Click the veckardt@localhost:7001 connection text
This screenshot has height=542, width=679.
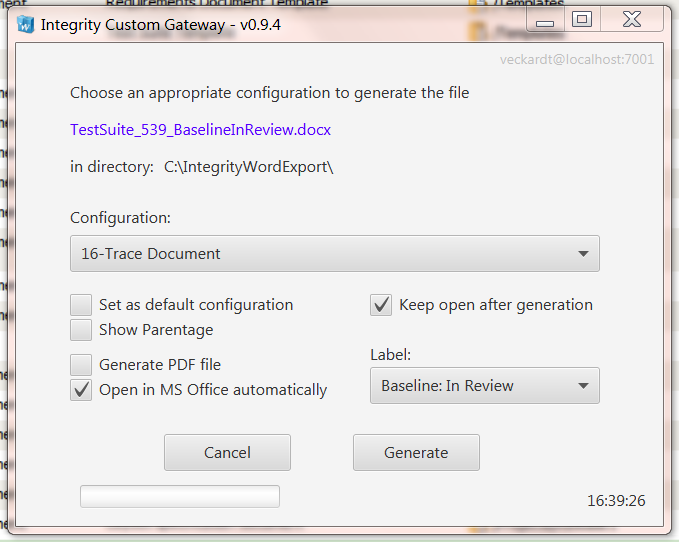click(577, 59)
